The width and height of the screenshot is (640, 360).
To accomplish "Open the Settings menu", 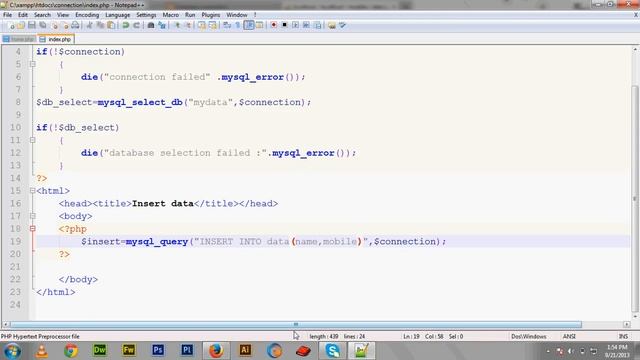I will pos(146,15).
